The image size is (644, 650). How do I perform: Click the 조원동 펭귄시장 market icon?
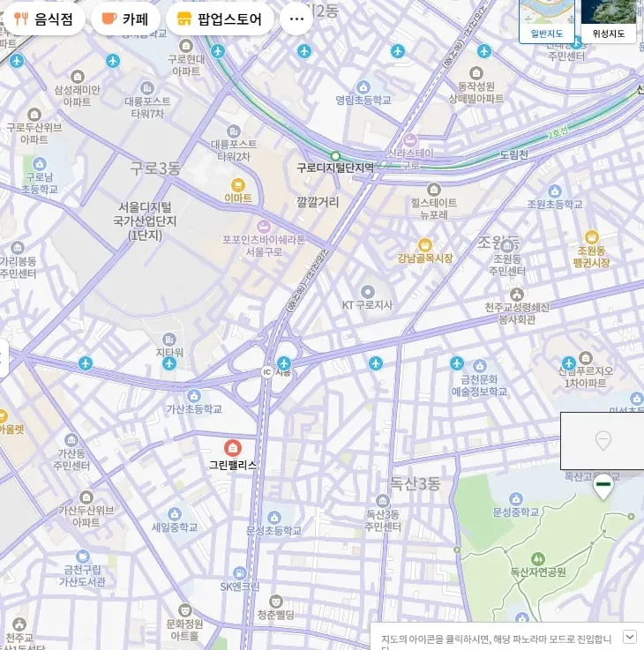click(x=592, y=237)
